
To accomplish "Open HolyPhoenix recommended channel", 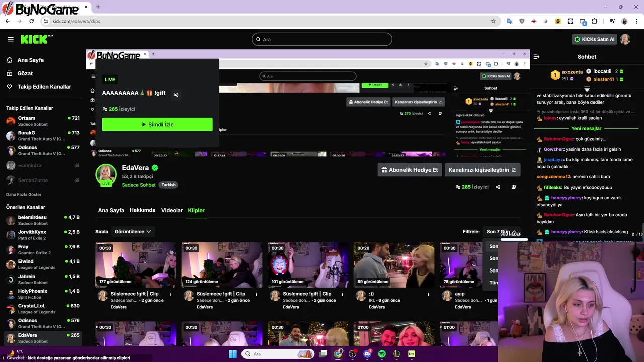I will [x=43, y=294].
